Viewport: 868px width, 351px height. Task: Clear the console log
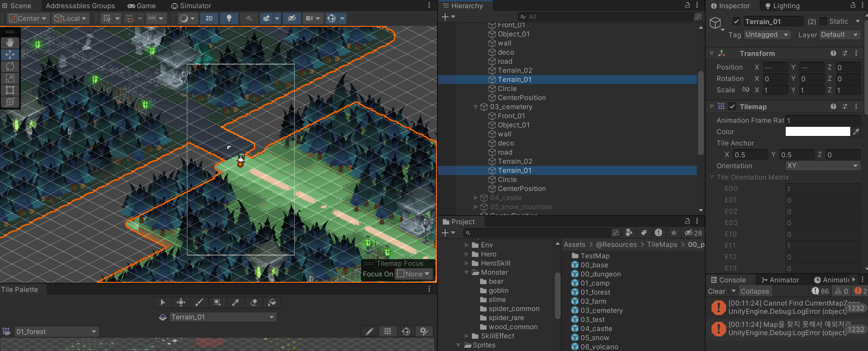(717, 291)
